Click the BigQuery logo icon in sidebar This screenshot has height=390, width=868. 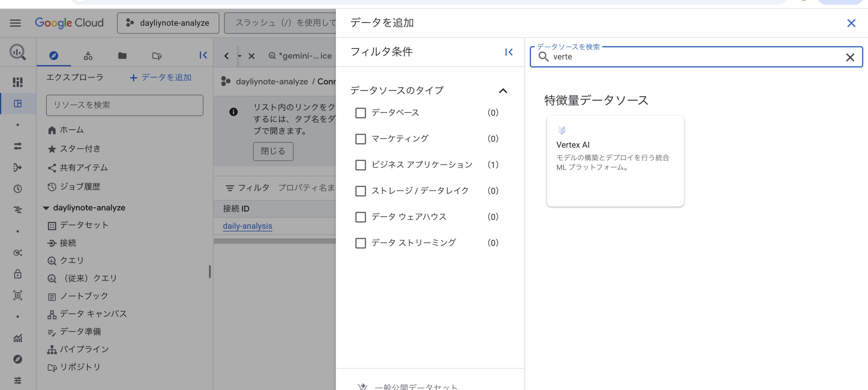pos(17,52)
